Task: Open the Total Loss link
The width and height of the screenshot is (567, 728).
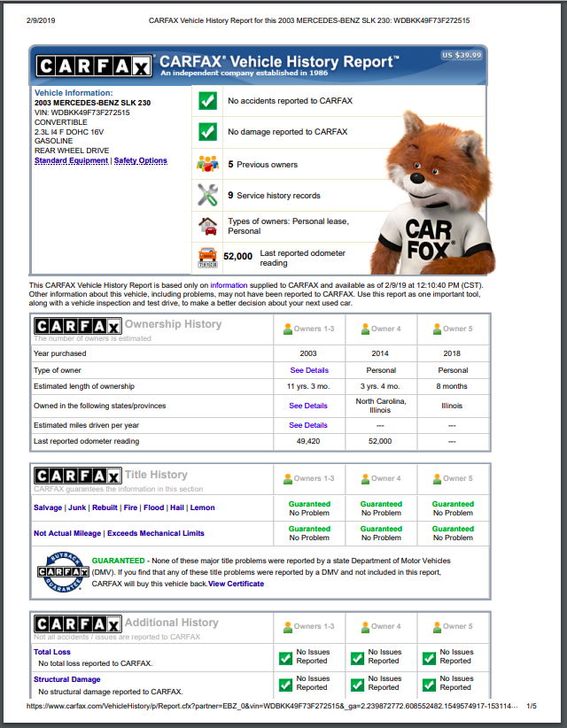Action: point(52,652)
